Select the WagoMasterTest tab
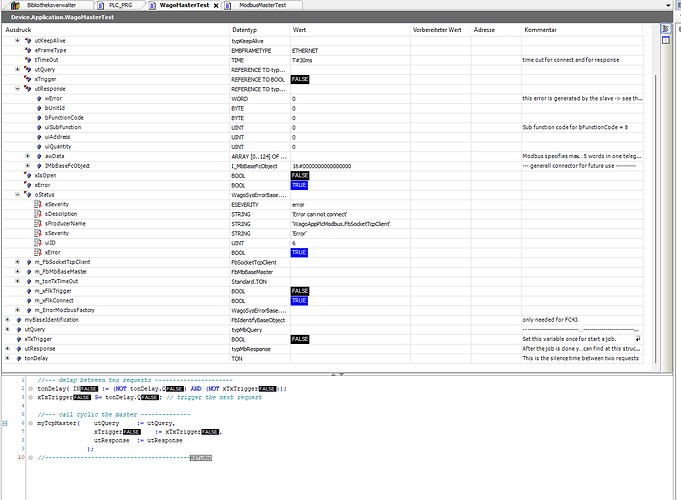Image resolution: width=681 pixels, height=500 pixels. tap(184, 5)
